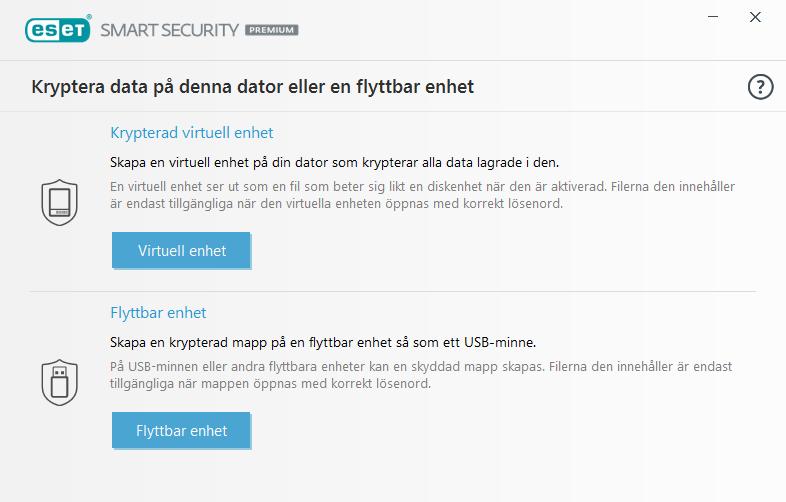Click blank area below the Flyttbar enhet button
The height and width of the screenshot is (502, 786).
click(400, 475)
